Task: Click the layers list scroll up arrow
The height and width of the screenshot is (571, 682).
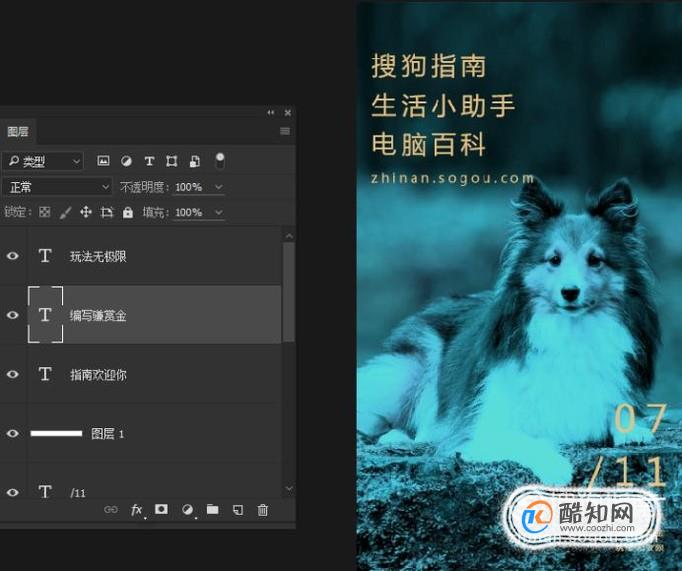Action: tap(289, 236)
